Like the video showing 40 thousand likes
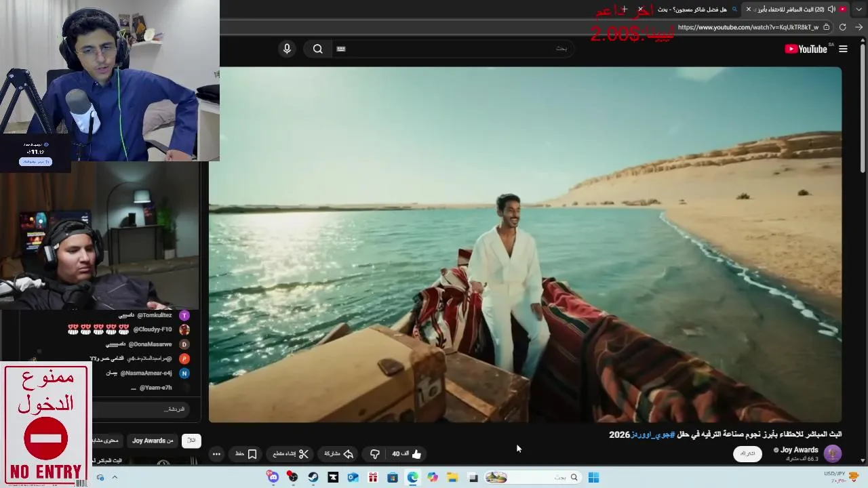The image size is (868, 488). coord(406,454)
